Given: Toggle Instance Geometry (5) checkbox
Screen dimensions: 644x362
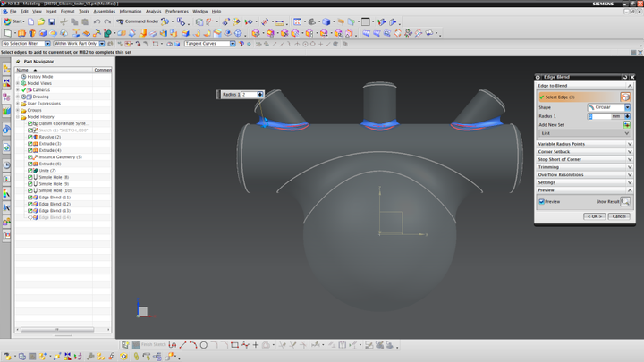Looking at the screenshot, I should [x=30, y=157].
